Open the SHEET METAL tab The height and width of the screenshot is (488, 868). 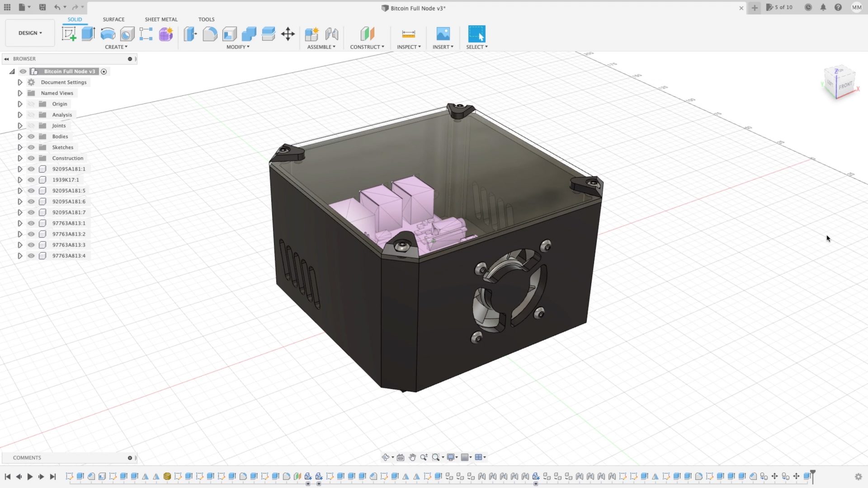(161, 19)
